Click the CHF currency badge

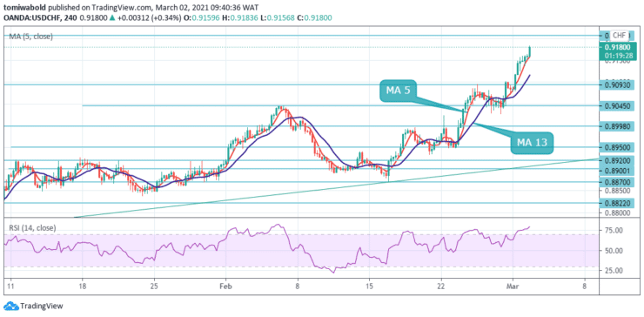pos(619,35)
